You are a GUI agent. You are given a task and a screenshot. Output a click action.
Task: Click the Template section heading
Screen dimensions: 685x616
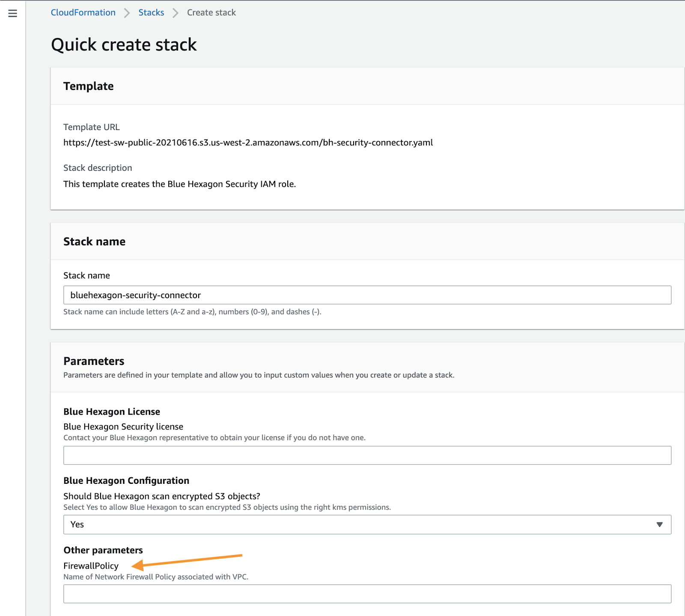tap(89, 86)
